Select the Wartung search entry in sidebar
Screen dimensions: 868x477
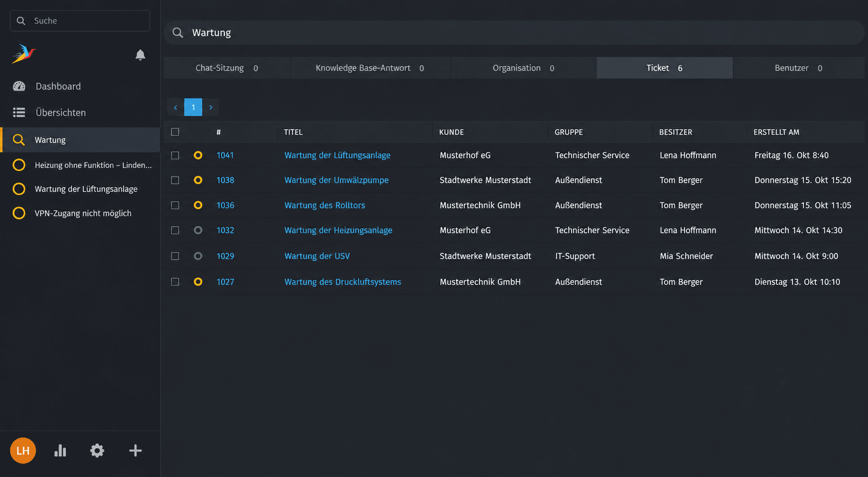point(80,140)
